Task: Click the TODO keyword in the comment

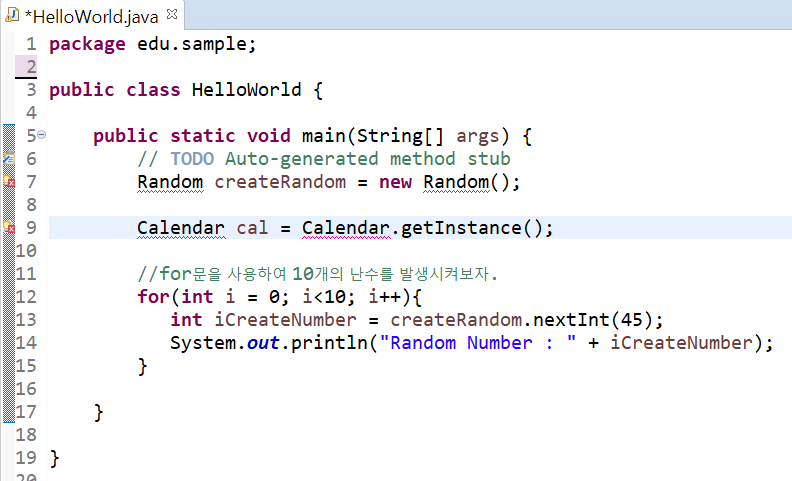Action: [x=192, y=159]
